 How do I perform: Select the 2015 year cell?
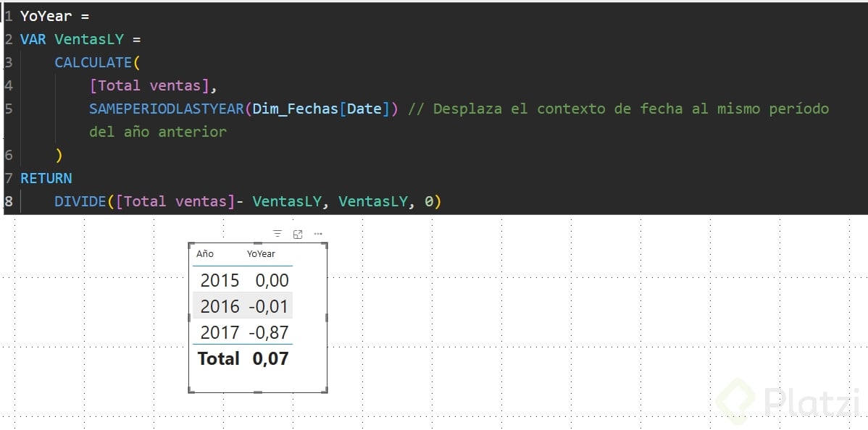click(220, 281)
